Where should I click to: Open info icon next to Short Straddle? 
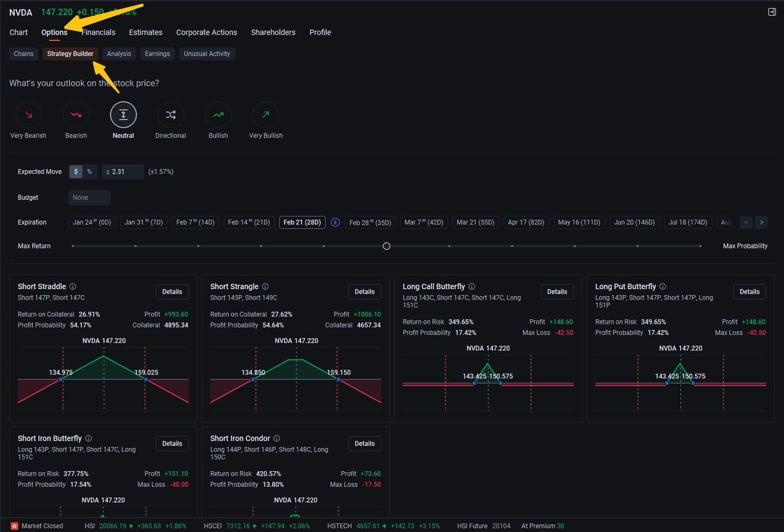(73, 287)
